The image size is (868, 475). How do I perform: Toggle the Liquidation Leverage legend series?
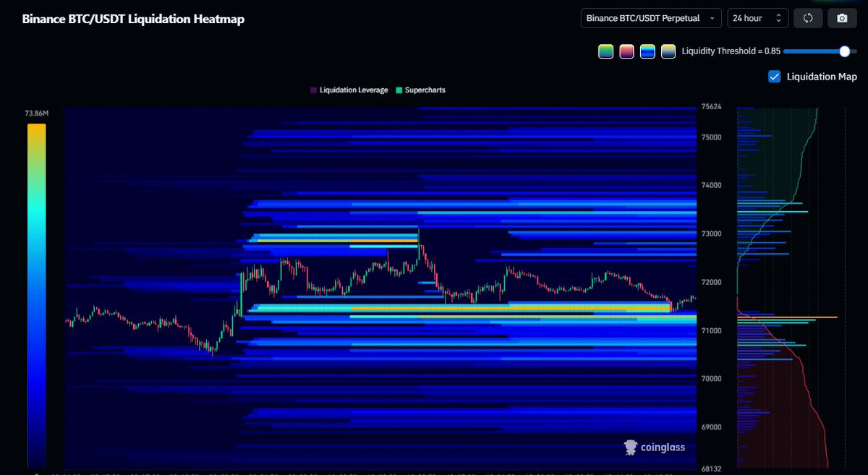coord(351,90)
